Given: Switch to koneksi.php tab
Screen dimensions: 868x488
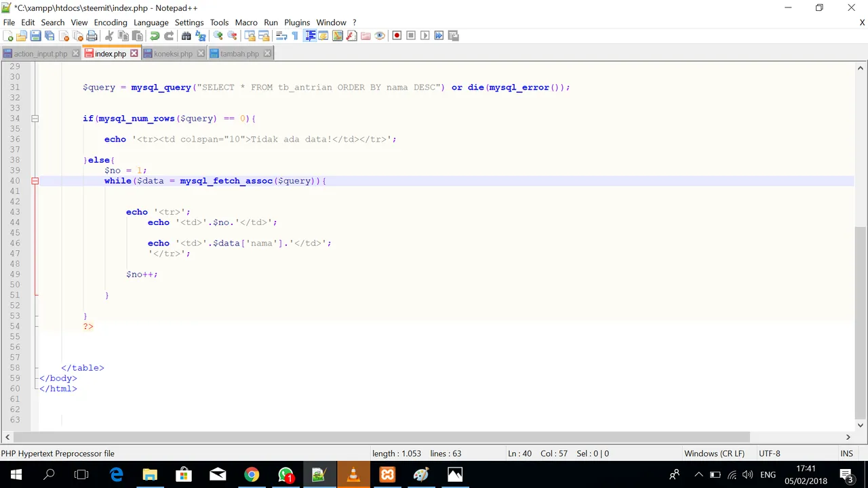Looking at the screenshot, I should tap(174, 54).
